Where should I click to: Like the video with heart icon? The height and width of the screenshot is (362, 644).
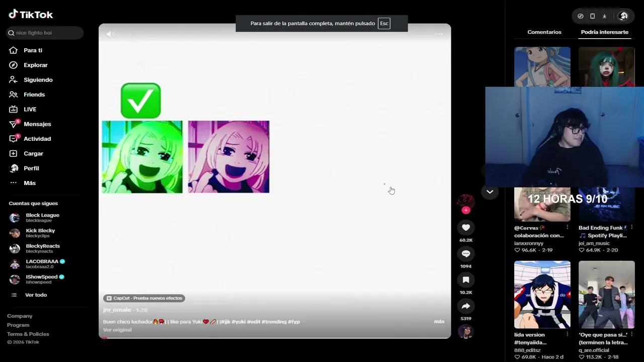pyautogui.click(x=466, y=227)
